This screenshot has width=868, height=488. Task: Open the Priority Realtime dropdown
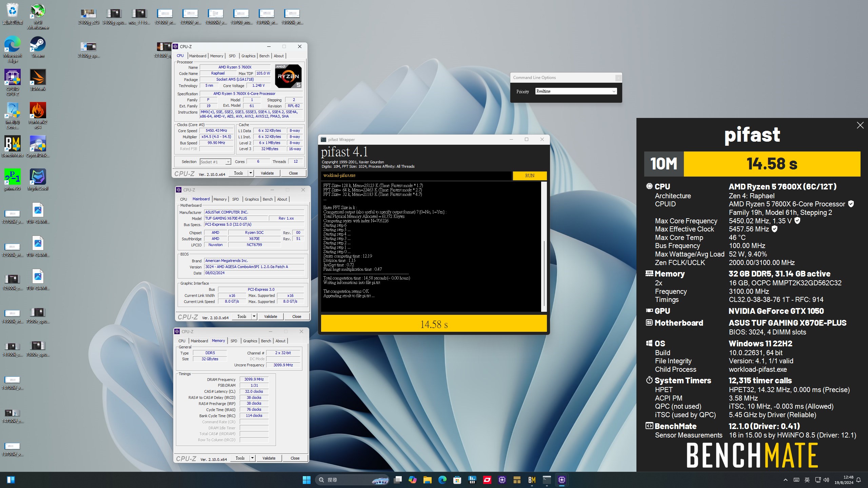point(576,91)
